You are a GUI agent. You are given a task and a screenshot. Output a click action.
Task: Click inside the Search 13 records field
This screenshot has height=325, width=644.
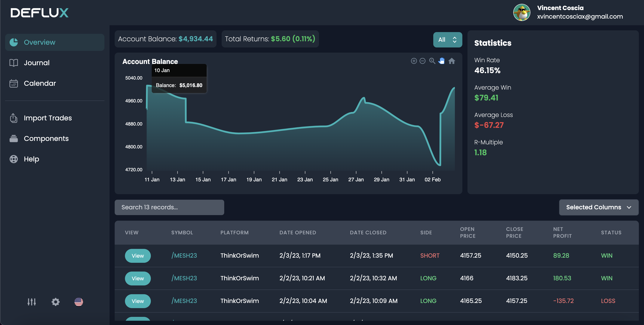pyautogui.click(x=169, y=207)
